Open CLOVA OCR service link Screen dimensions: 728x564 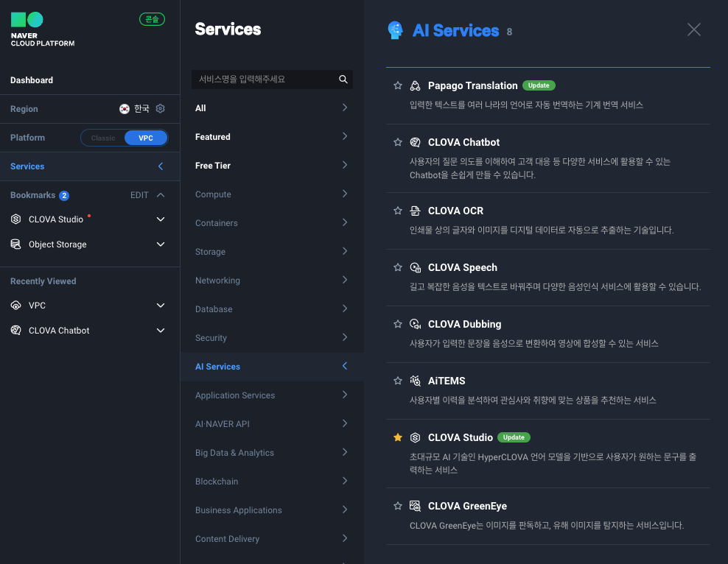click(x=455, y=211)
